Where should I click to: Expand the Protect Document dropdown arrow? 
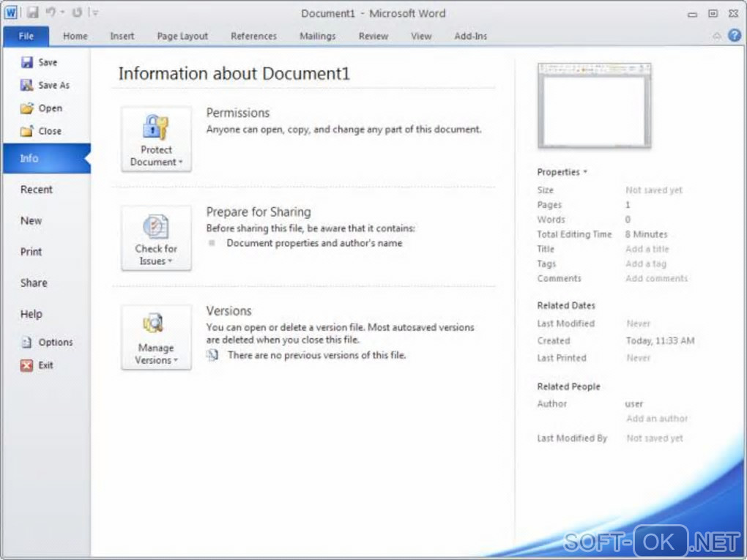pyautogui.click(x=181, y=162)
